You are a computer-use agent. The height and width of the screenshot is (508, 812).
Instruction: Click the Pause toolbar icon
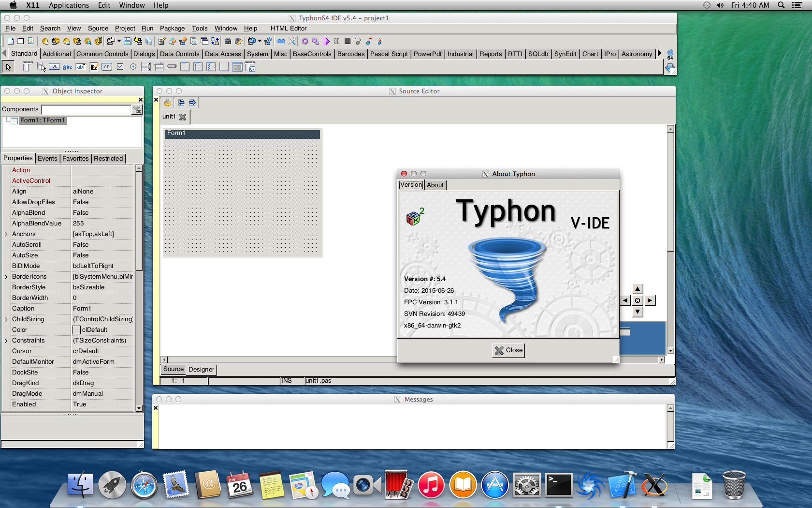point(337,41)
